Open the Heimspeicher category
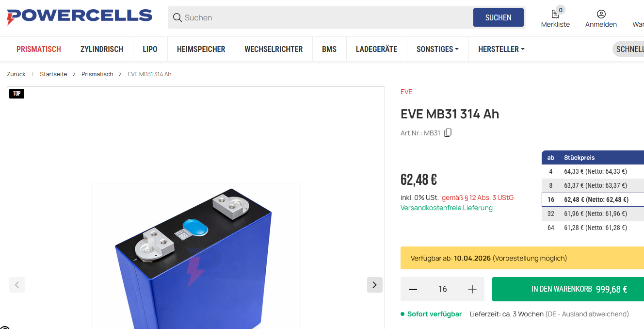This screenshot has width=644, height=329. [201, 49]
